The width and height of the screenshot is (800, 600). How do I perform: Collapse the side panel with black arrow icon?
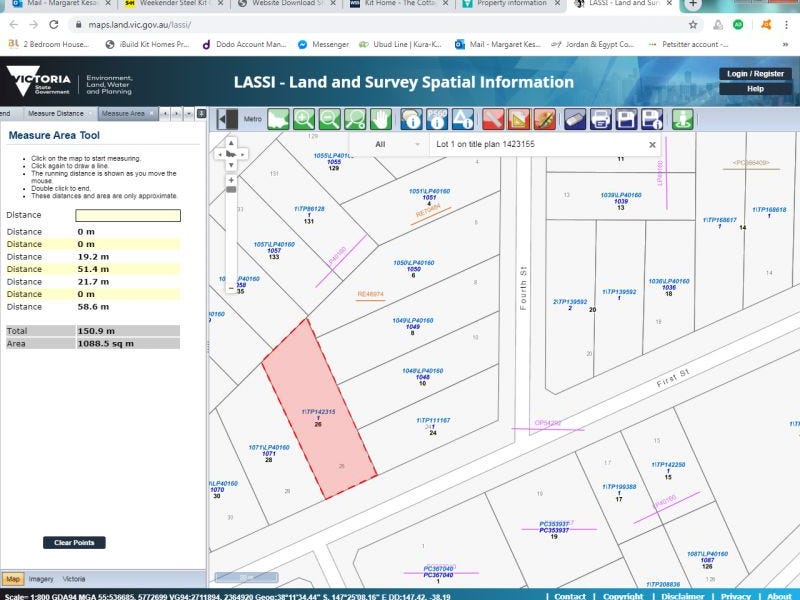point(227,119)
